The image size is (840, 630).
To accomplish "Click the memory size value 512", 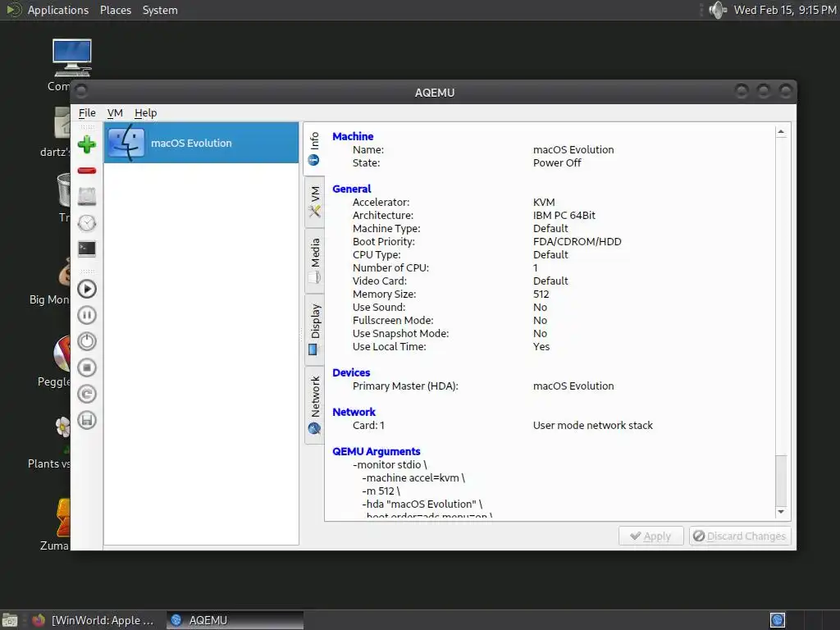I will pos(541,294).
